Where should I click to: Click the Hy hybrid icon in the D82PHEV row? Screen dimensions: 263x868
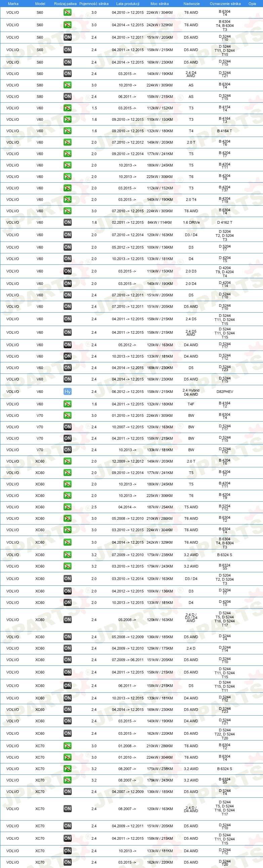pos(67,392)
